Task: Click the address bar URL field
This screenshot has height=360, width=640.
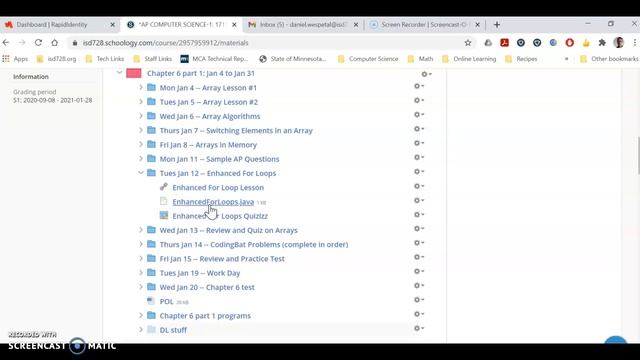Action: 265,42
